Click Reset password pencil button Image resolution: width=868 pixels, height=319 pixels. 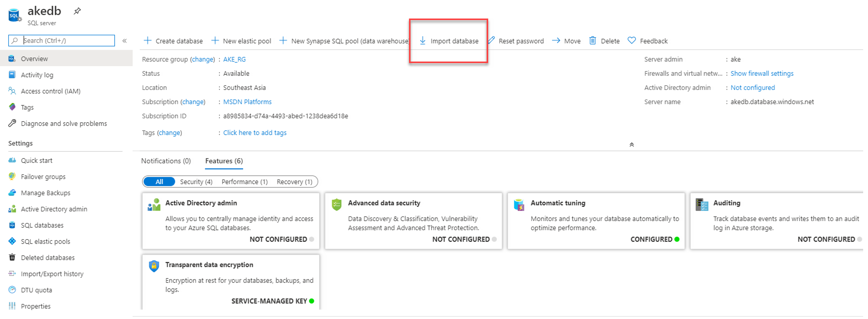tap(516, 41)
